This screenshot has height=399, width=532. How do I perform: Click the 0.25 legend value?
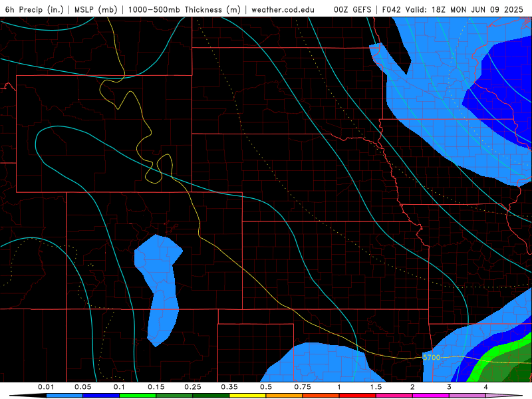tap(193, 387)
